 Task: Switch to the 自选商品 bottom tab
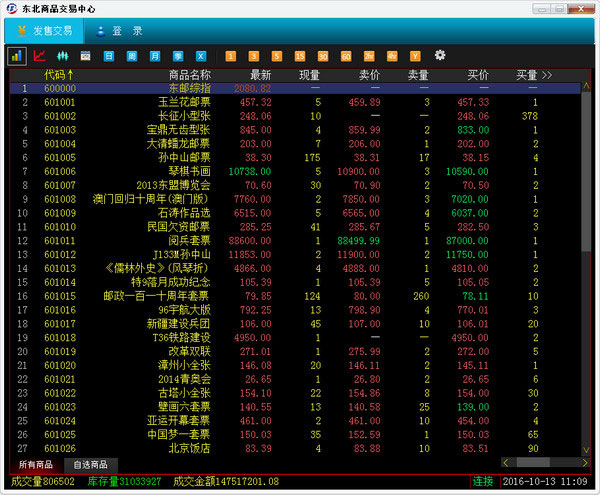point(91,465)
